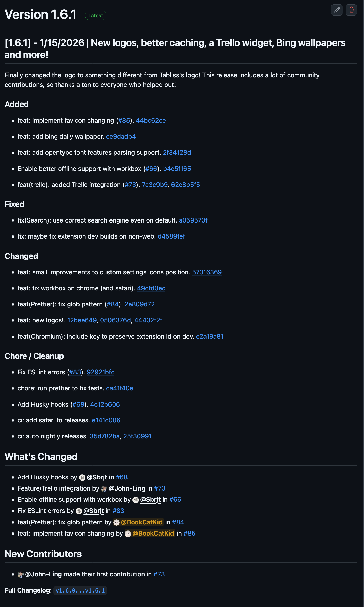Click the pencil edit release icon
The width and height of the screenshot is (364, 607).
[337, 10]
